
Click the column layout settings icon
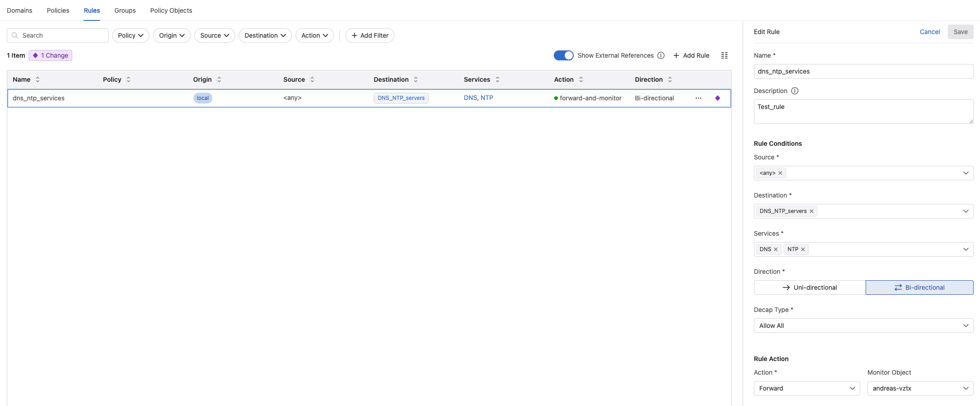tap(724, 55)
